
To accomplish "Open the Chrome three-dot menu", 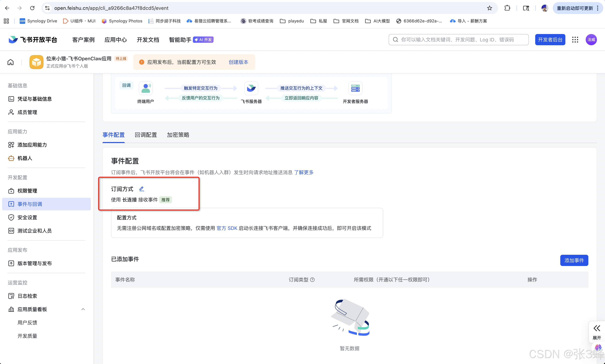I will point(598,8).
